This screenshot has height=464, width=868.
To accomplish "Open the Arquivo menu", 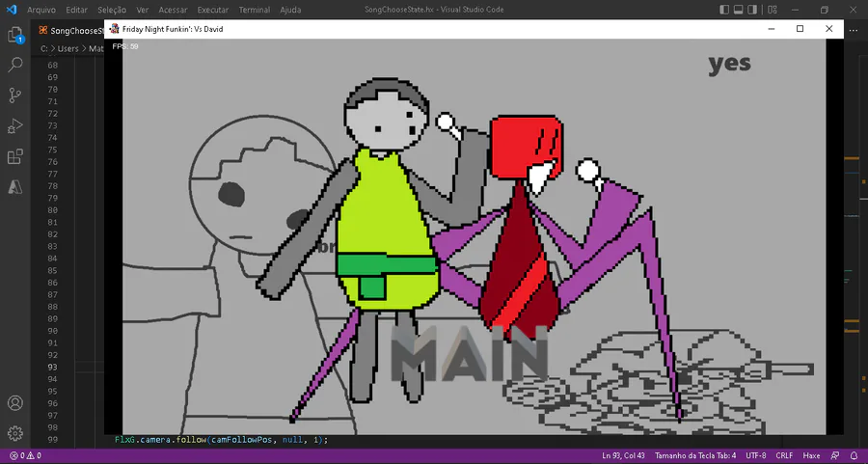I will click(41, 10).
